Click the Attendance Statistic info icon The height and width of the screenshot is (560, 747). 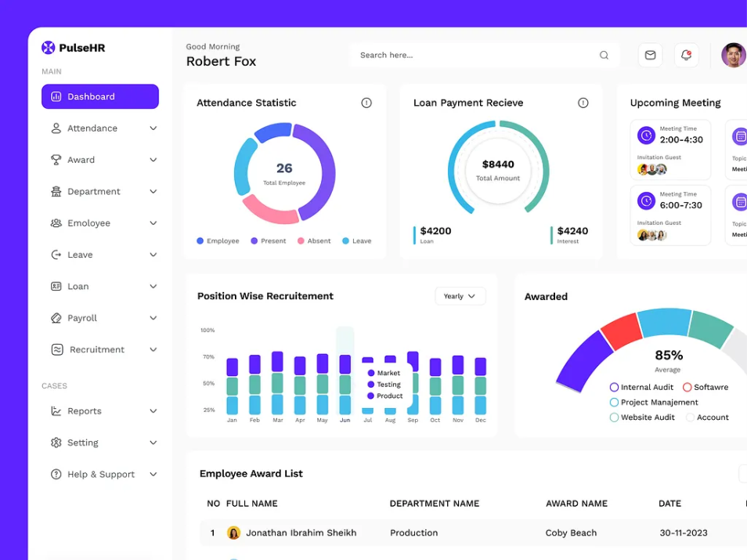pos(366,103)
